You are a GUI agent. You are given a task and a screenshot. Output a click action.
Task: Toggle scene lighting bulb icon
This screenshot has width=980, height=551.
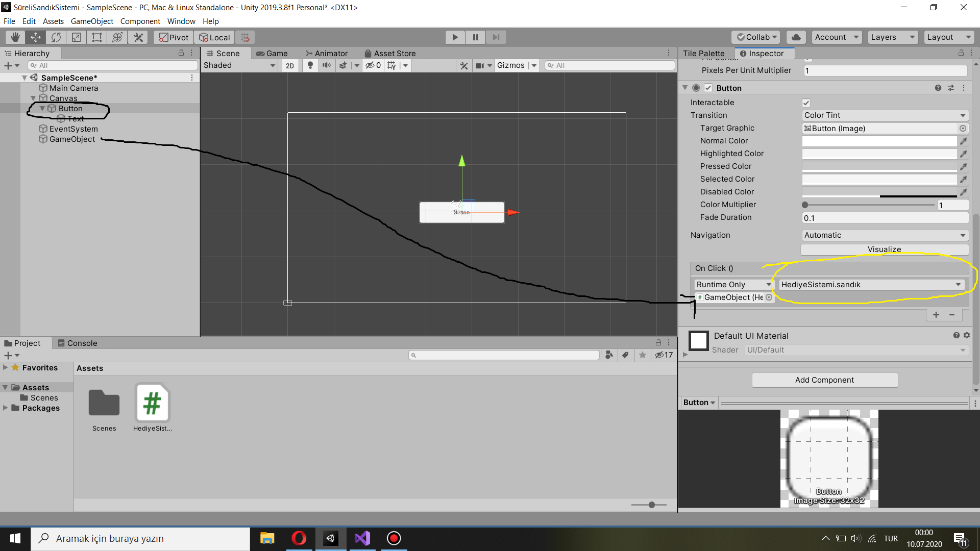[310, 65]
